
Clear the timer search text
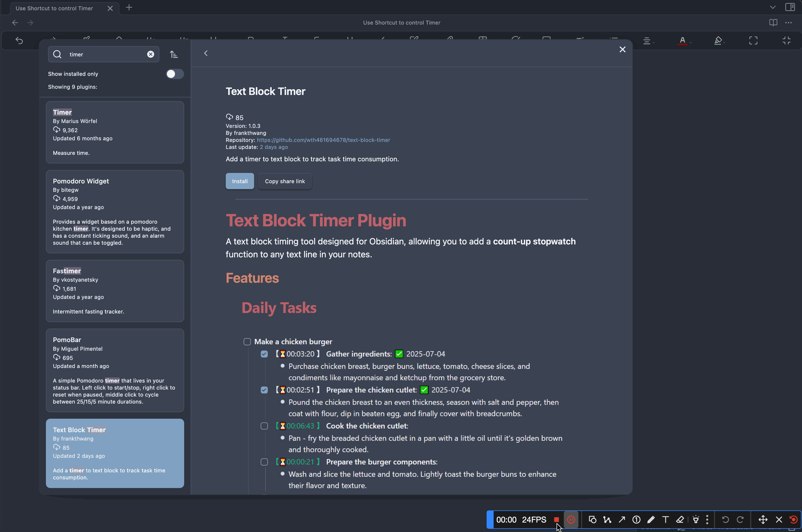tap(150, 54)
